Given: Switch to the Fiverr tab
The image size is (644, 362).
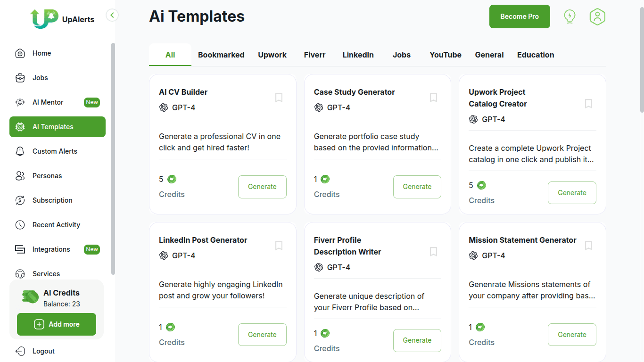Looking at the screenshot, I should click(314, 55).
